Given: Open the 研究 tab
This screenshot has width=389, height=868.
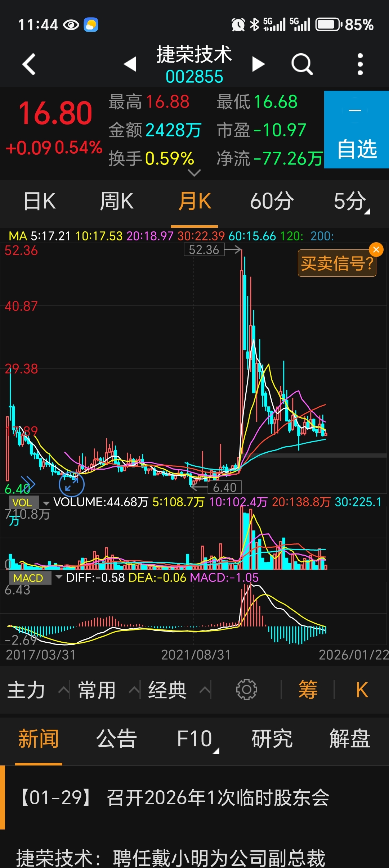Looking at the screenshot, I should (272, 739).
